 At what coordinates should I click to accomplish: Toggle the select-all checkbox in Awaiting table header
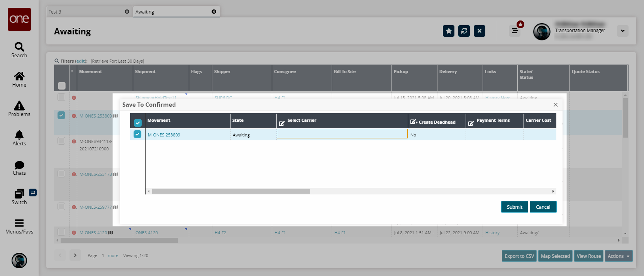(62, 85)
